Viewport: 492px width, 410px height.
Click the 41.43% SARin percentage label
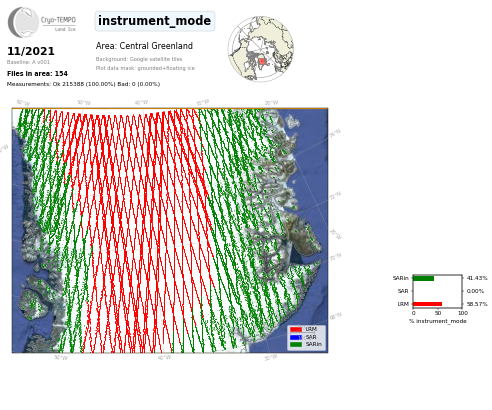(x=477, y=278)
